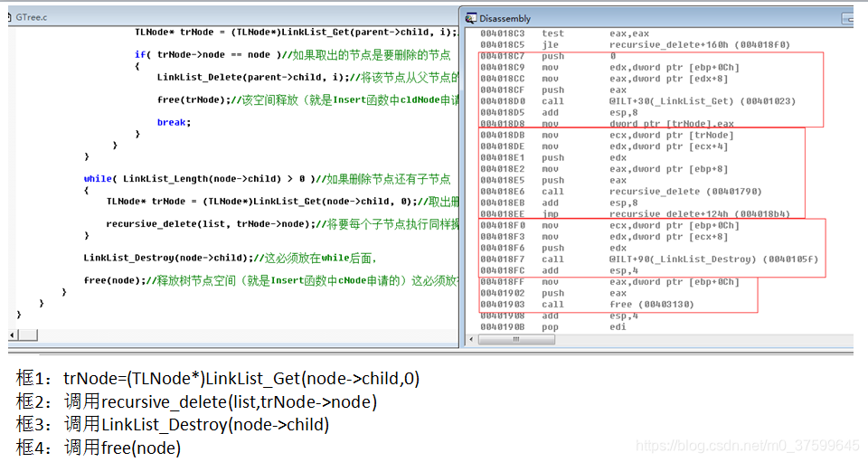Click horizontal scrollbar thumb in GTree.c window

[28, 335]
